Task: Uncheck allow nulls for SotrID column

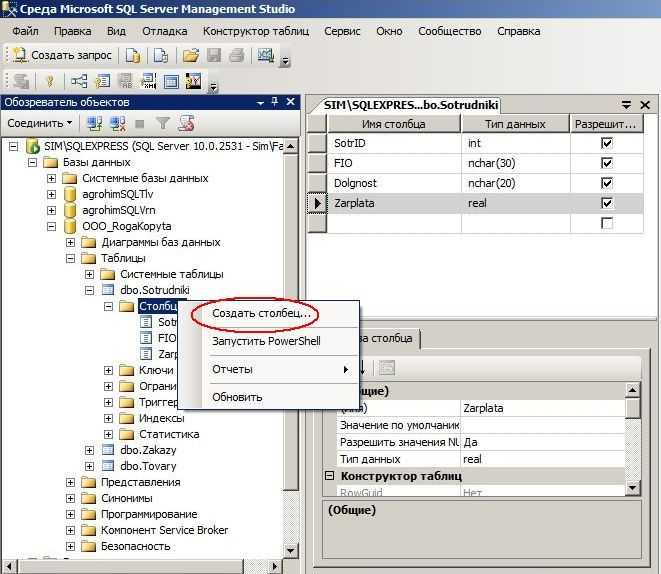Action: pos(606,143)
